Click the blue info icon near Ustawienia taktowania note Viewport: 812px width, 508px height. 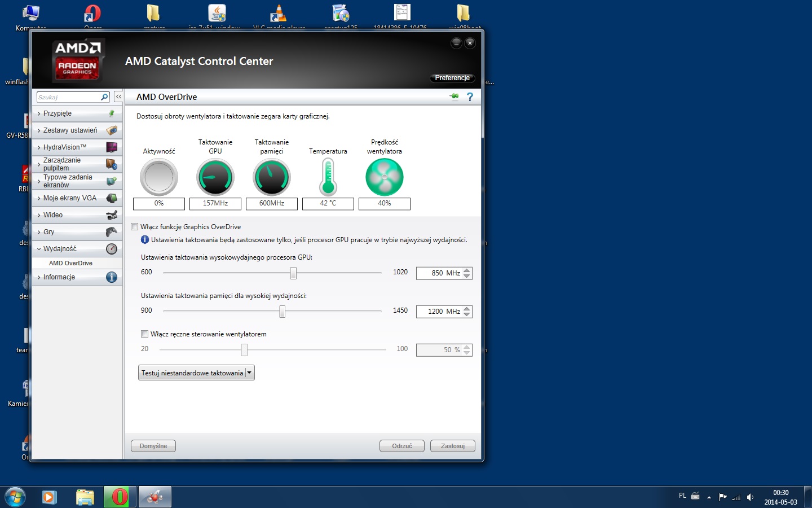145,240
